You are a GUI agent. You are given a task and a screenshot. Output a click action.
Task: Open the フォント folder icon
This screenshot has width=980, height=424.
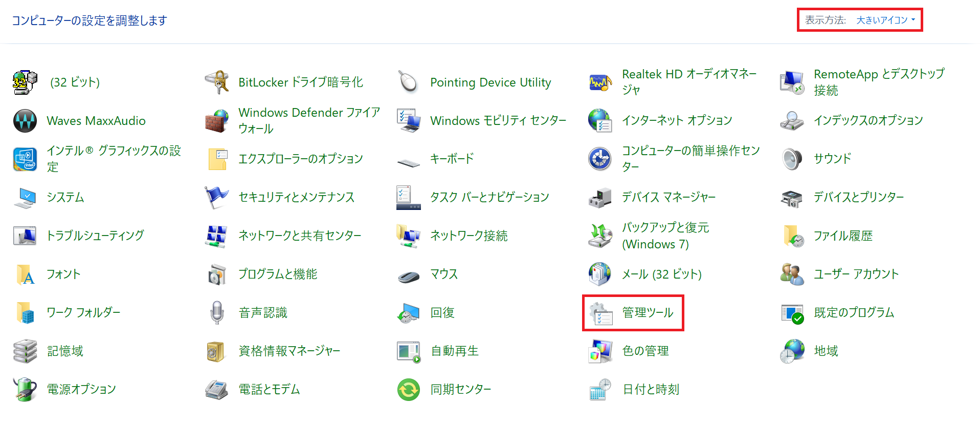[25, 274]
